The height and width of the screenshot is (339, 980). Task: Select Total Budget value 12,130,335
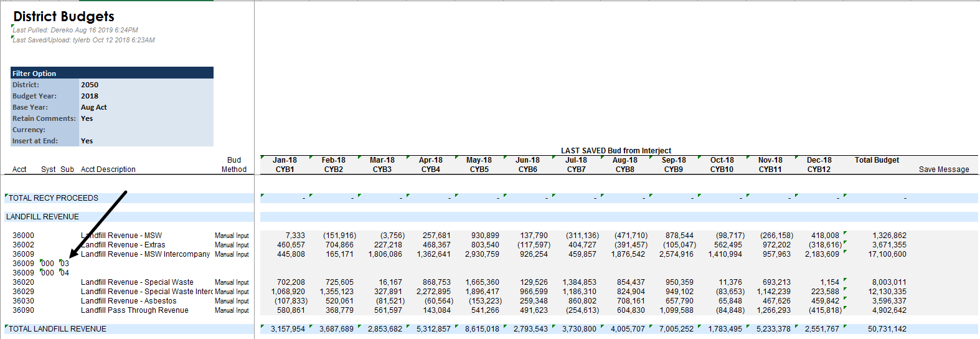pos(887,292)
